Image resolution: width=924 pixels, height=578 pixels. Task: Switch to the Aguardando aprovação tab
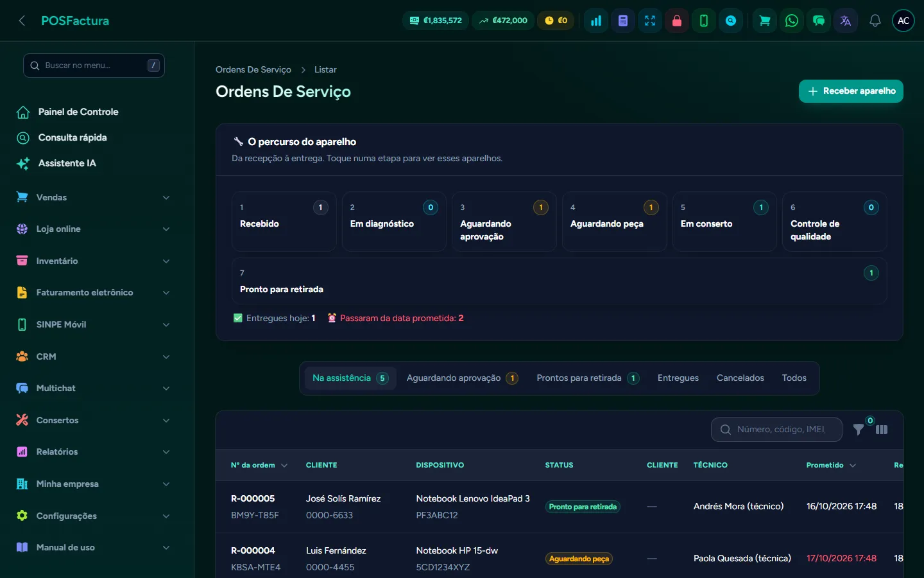[x=462, y=378]
